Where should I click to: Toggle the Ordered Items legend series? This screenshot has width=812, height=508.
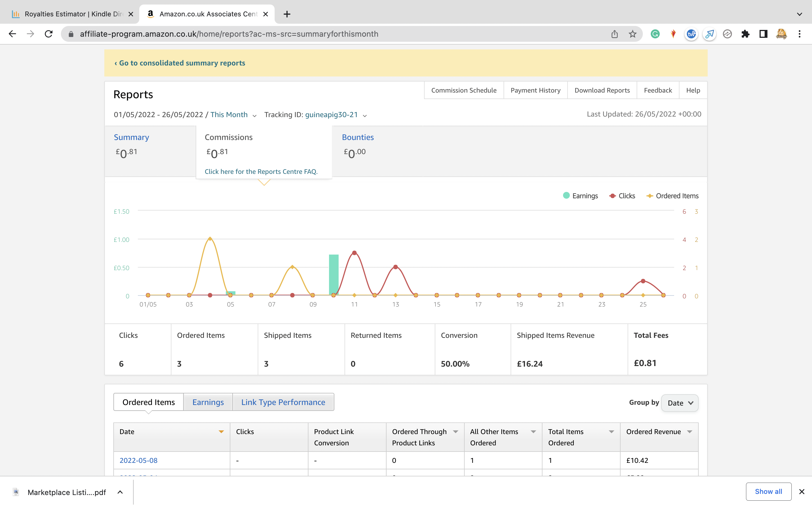[672, 196]
